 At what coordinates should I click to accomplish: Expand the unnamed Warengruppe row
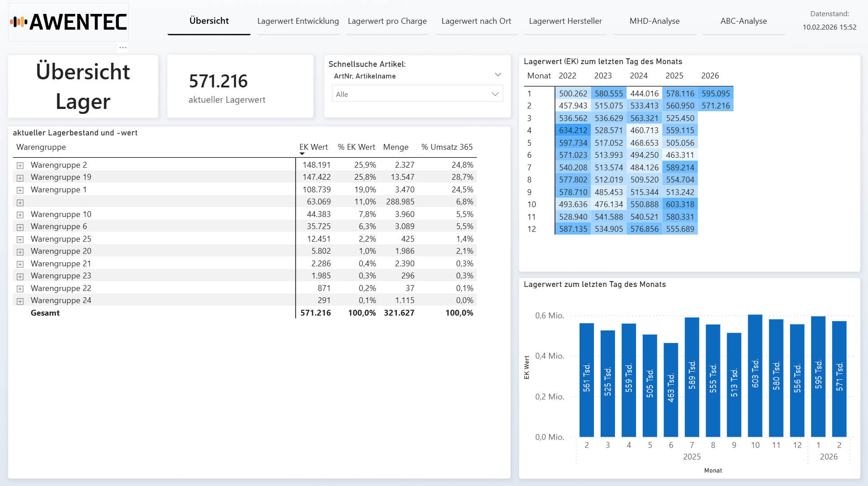coord(20,203)
